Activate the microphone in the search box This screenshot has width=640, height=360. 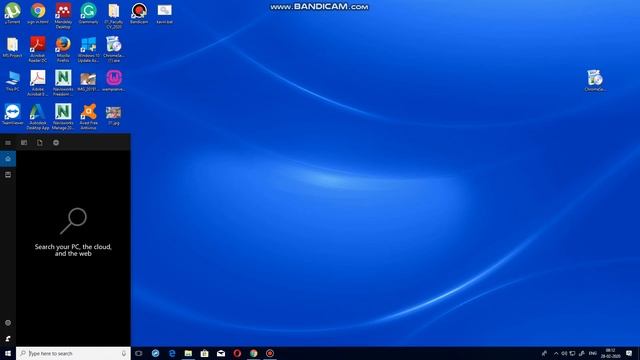(124, 353)
